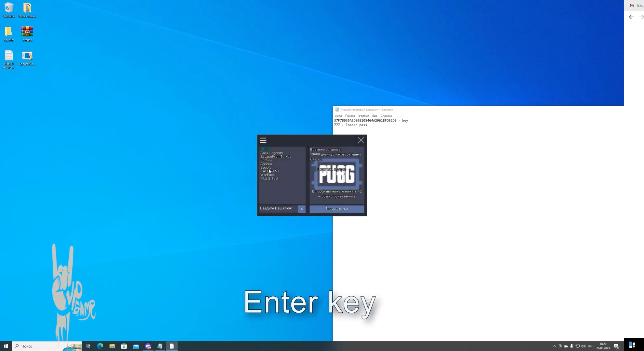The width and height of the screenshot is (644, 351).
Task: Expand the hidden system tray icons chevron
Action: [x=554, y=346]
